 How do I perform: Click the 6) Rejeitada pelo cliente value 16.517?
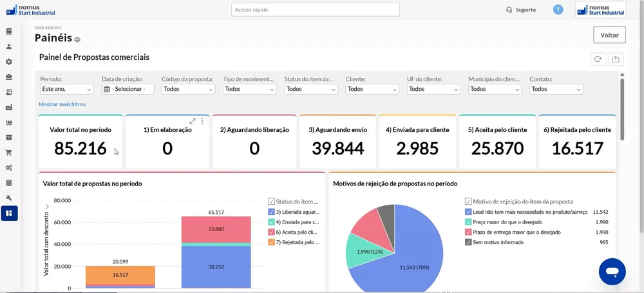578,148
